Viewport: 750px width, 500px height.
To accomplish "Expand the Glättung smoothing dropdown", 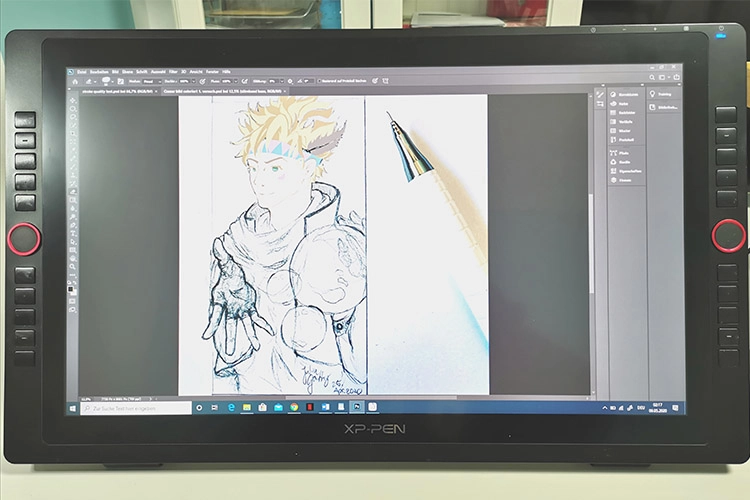I will coord(282,81).
